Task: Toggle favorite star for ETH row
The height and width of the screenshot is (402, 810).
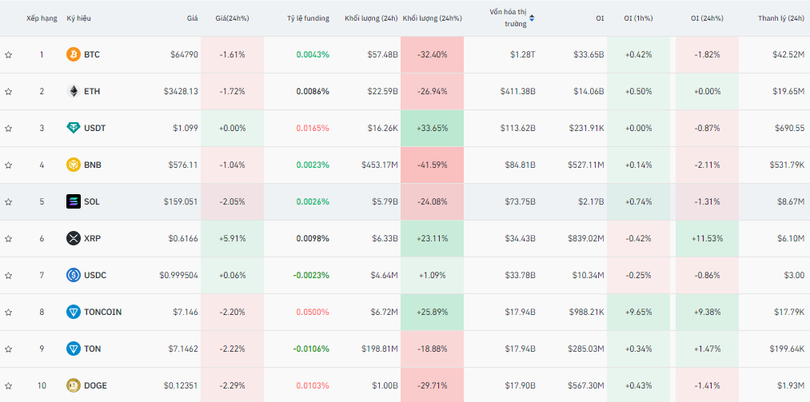Action: click(8, 91)
